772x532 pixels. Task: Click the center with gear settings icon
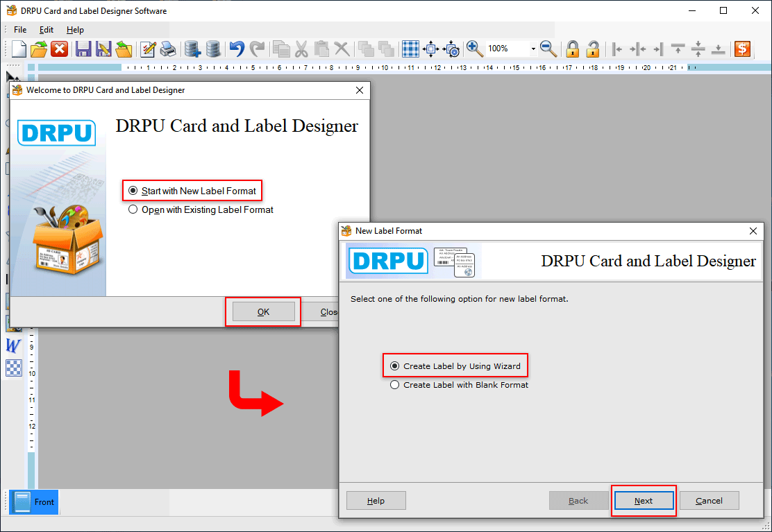point(451,49)
